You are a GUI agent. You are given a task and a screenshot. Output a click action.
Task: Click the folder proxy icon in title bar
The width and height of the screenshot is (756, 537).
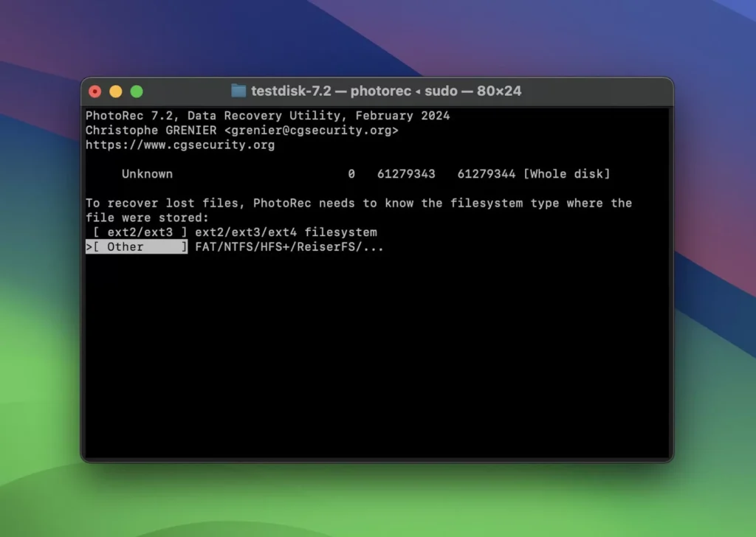(x=238, y=91)
